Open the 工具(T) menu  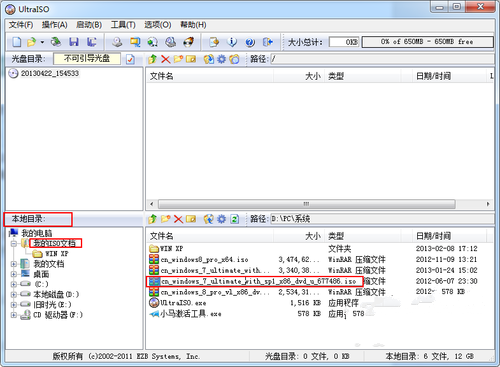[123, 25]
